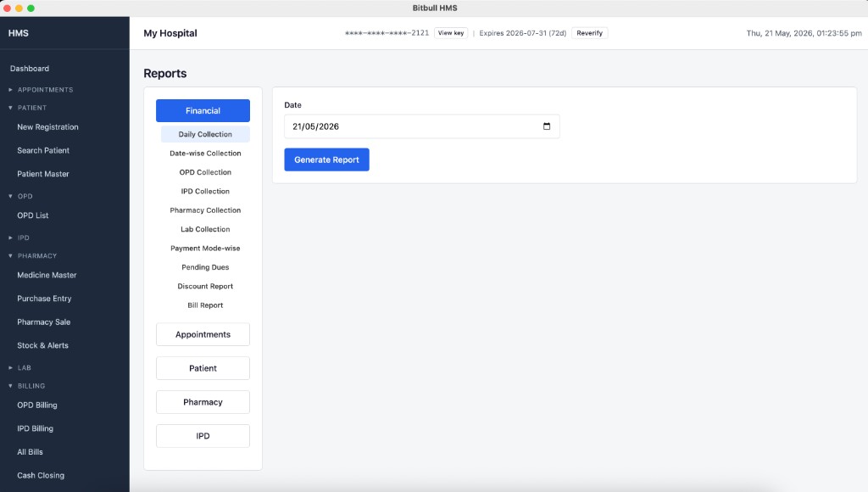The width and height of the screenshot is (868, 492).
Task: Click the Reverify license button
Action: 589,33
